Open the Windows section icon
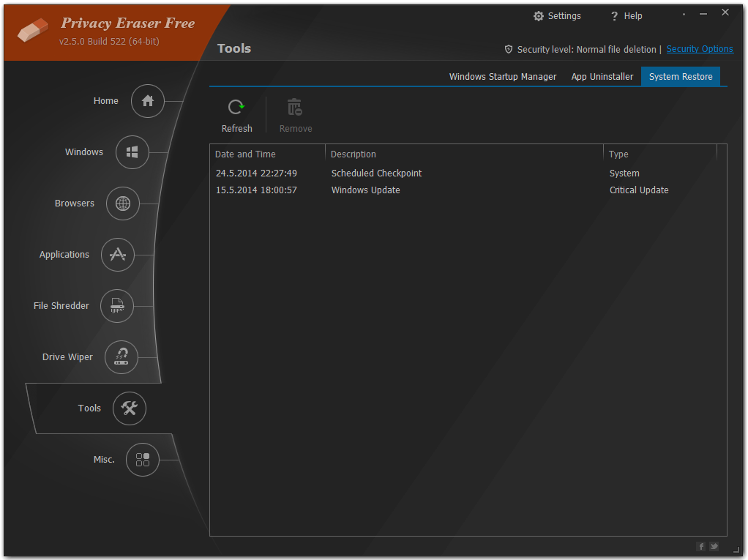Image resolution: width=748 pixels, height=560 pixels. click(132, 152)
